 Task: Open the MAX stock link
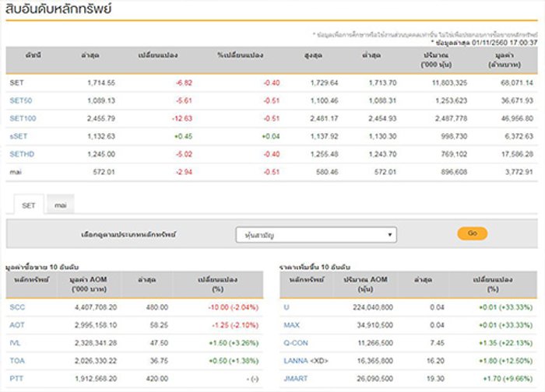pos(292,325)
